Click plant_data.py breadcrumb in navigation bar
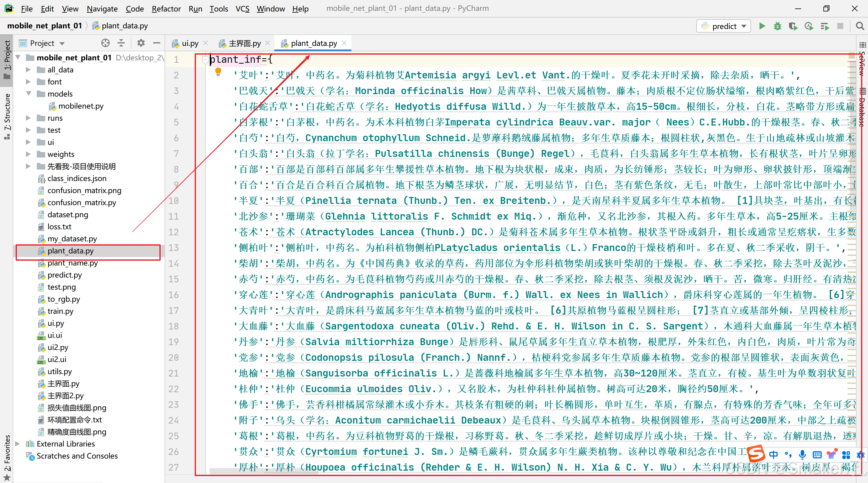The height and width of the screenshot is (483, 868). [x=120, y=26]
